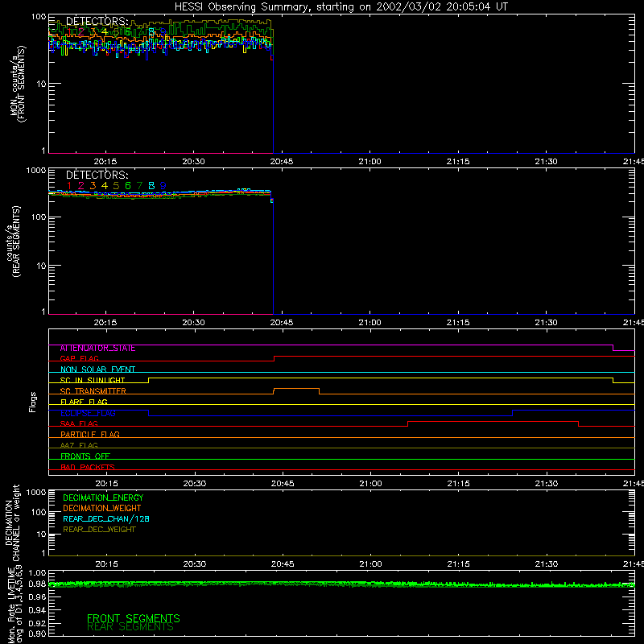Click the raised segment of the SAA_FLAG line
The width and height of the screenshot is (644, 644).
click(493, 421)
